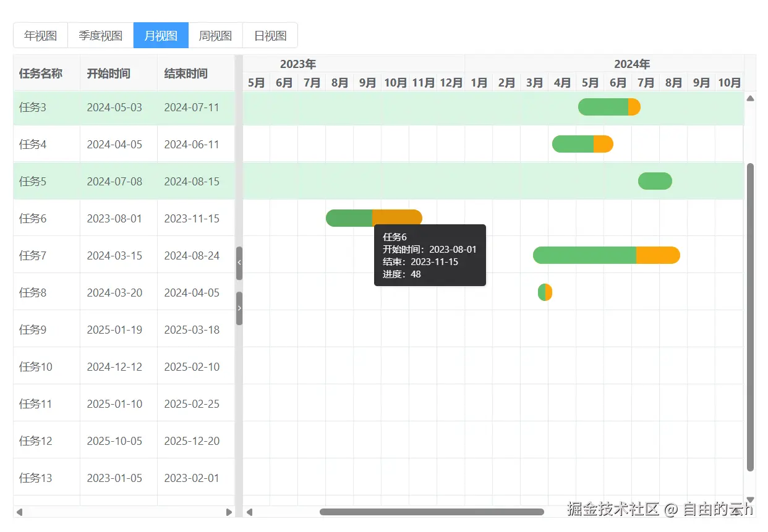The height and width of the screenshot is (532, 768).
Task: Click the Gantt horizontal scrollbar thumb
Action: [x=432, y=512]
